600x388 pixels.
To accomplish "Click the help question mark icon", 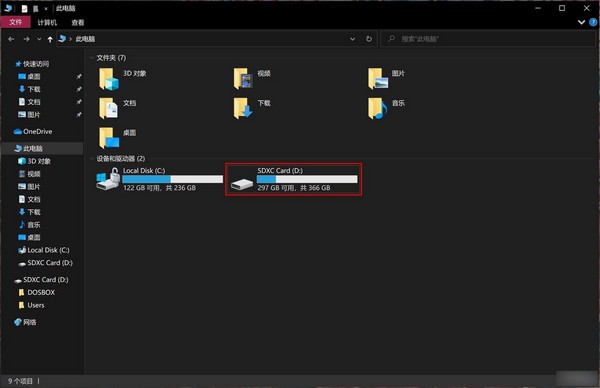I will 593,22.
